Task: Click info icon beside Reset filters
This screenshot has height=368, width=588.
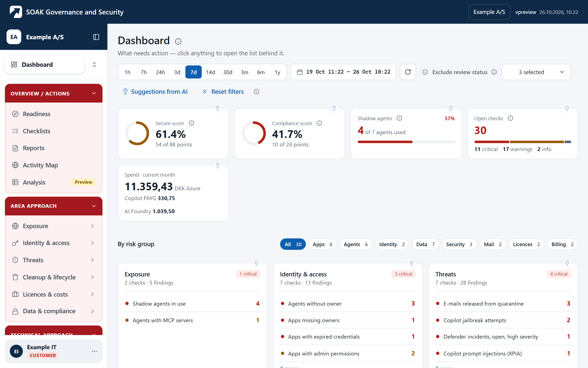Action: [256, 92]
